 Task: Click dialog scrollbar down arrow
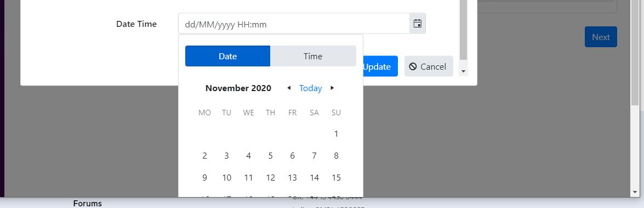463,71
